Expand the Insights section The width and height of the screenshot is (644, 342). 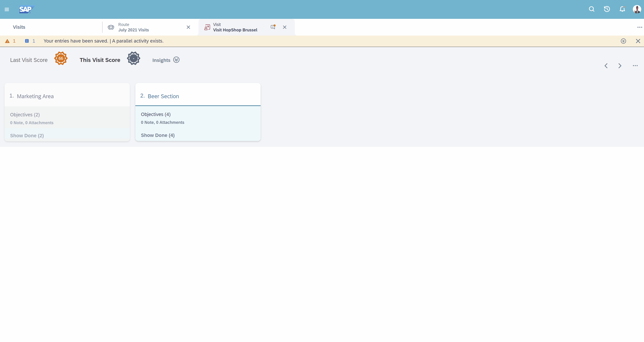click(176, 60)
